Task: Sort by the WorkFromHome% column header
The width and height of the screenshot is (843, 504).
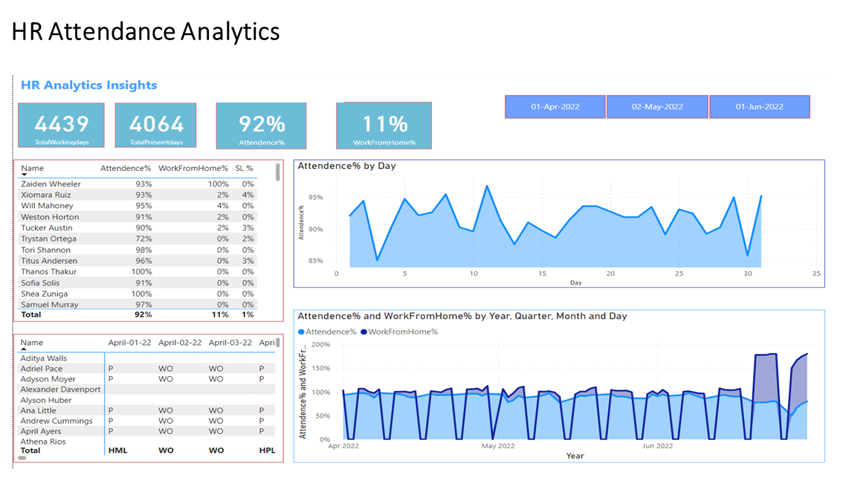Action: [x=193, y=169]
